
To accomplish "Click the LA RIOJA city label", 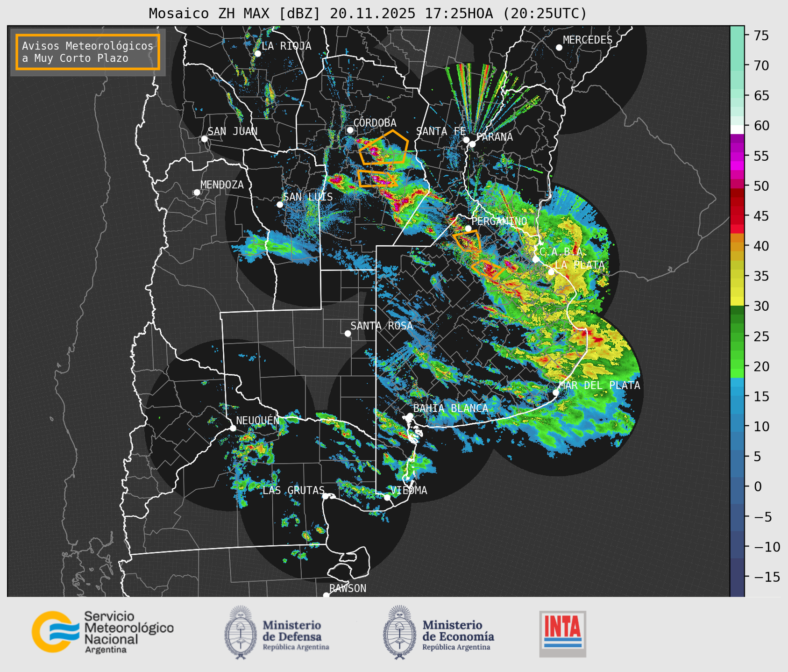I will (286, 46).
